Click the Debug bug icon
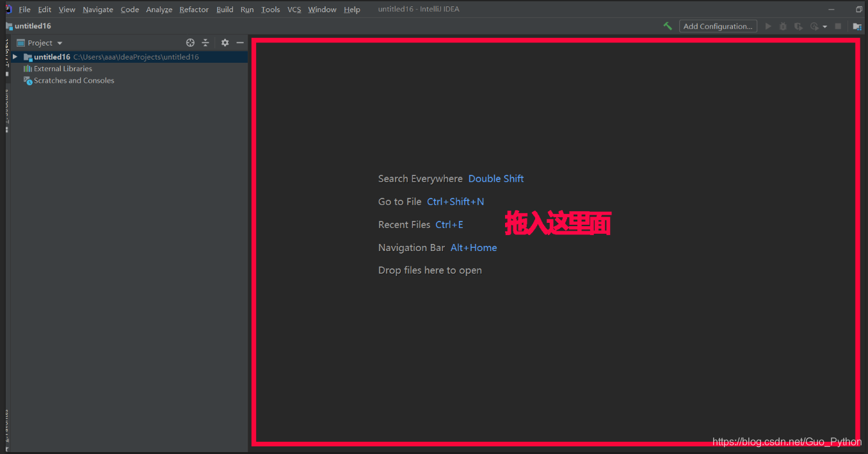The height and width of the screenshot is (454, 868). 783,26
